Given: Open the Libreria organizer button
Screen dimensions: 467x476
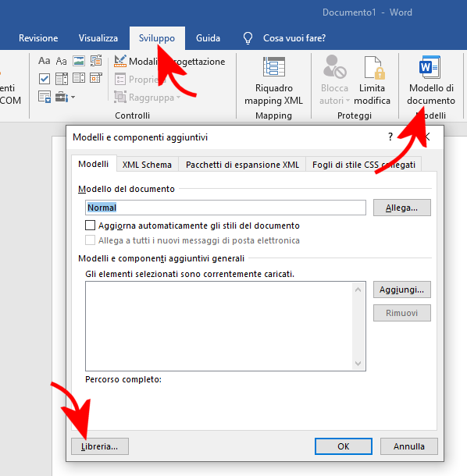Looking at the screenshot, I should pyautogui.click(x=100, y=446).
